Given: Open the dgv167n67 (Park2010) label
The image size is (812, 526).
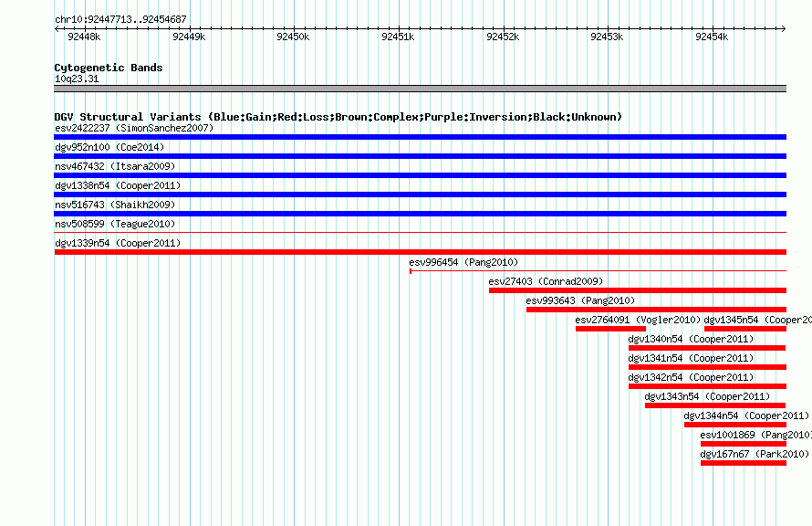Looking at the screenshot, I should click(755, 454).
